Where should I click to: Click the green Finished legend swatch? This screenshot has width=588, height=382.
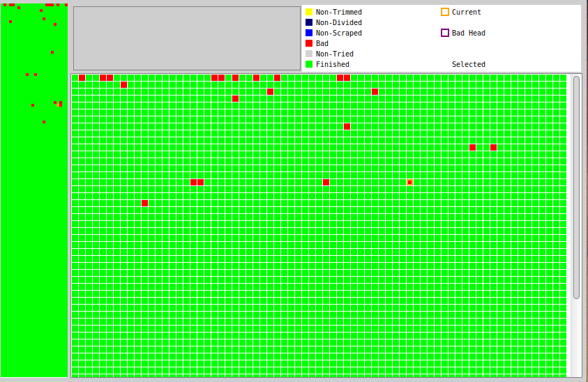click(x=309, y=64)
